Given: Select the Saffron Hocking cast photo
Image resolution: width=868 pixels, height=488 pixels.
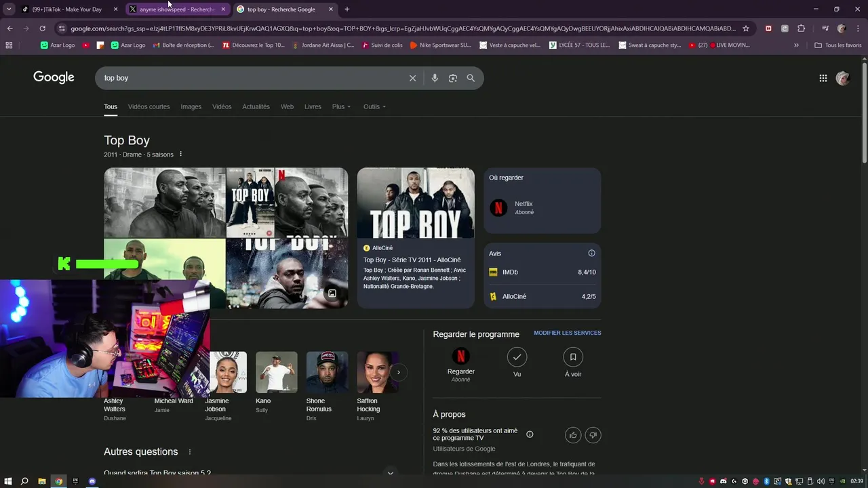Looking at the screenshot, I should click(x=377, y=372).
